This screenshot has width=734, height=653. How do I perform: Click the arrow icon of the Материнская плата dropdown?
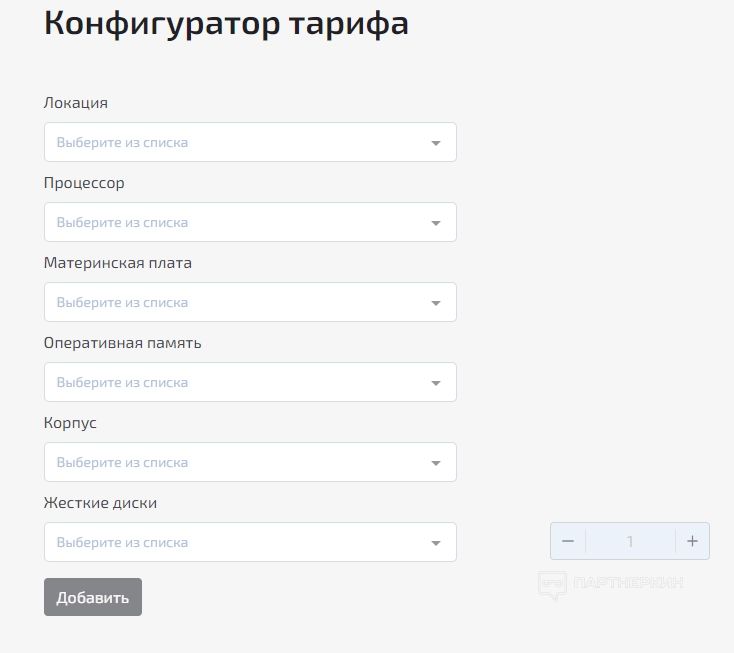click(x=436, y=303)
